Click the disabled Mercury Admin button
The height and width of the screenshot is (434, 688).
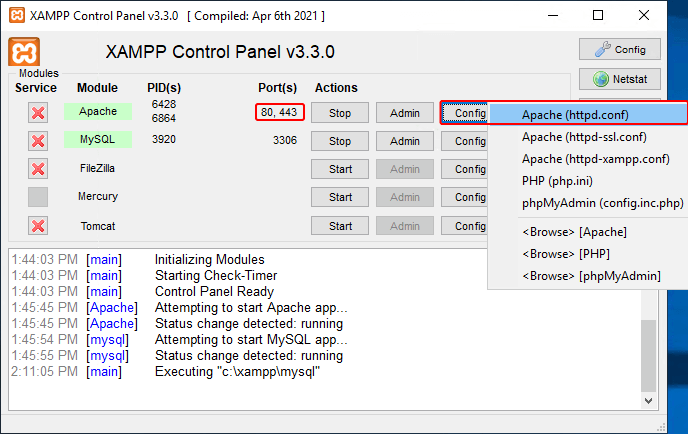pos(405,197)
